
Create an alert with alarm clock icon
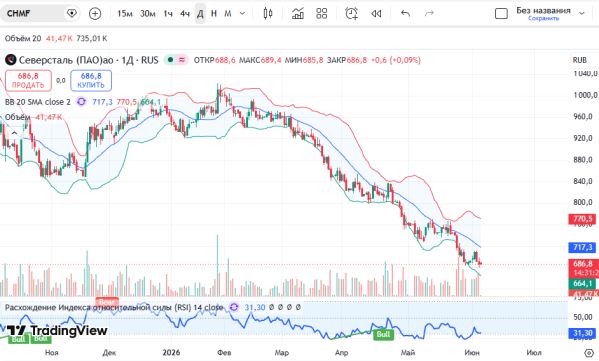point(351,14)
